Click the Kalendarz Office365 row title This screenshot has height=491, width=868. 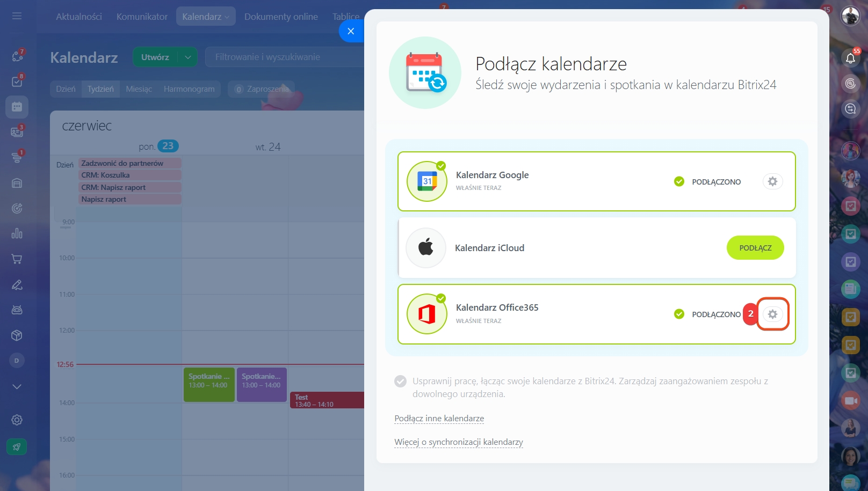(x=497, y=307)
